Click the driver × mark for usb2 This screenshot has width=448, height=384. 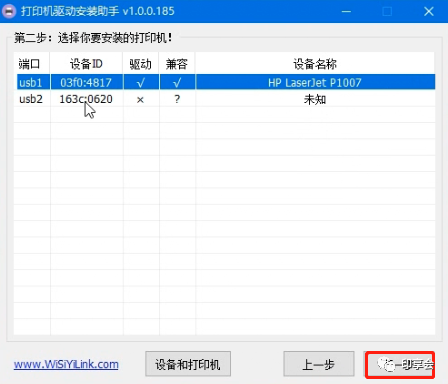[140, 100]
